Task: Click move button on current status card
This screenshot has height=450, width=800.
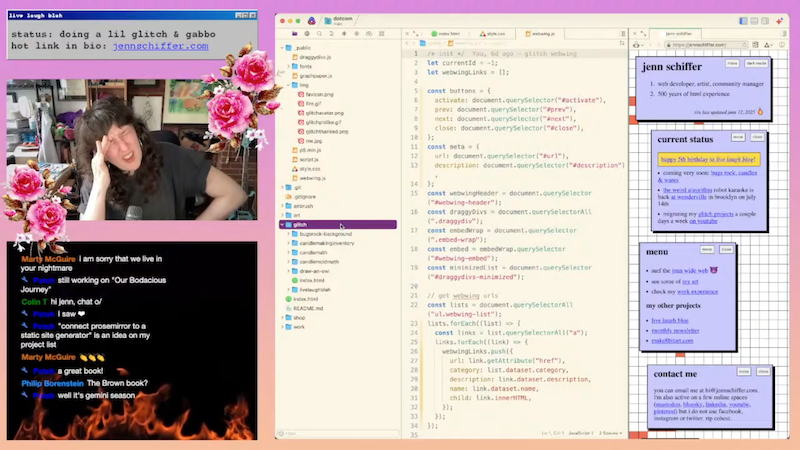Action: point(738,137)
